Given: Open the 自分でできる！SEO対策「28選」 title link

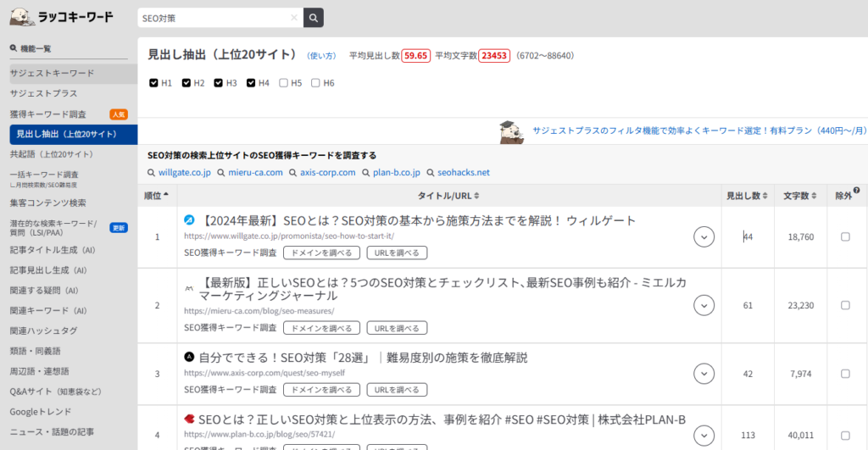Looking at the screenshot, I should tap(363, 358).
